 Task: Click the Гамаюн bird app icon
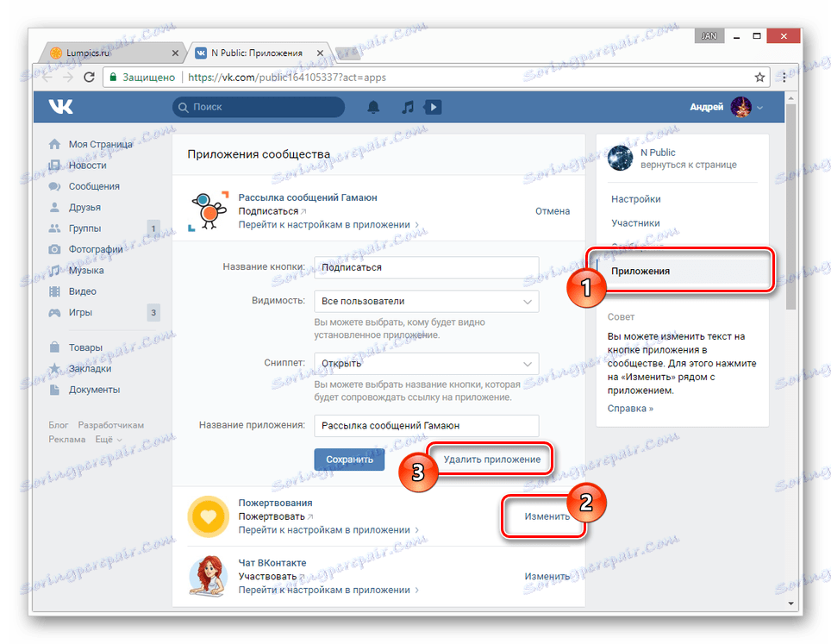click(x=209, y=211)
